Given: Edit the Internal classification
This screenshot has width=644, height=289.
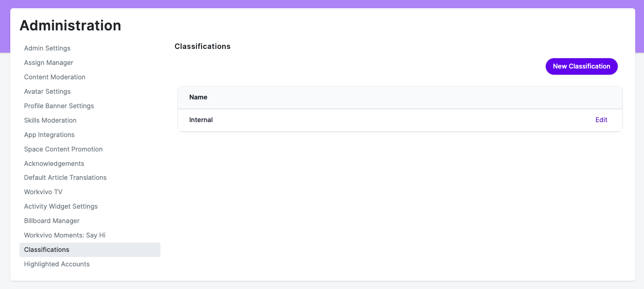Looking at the screenshot, I should pos(601,120).
